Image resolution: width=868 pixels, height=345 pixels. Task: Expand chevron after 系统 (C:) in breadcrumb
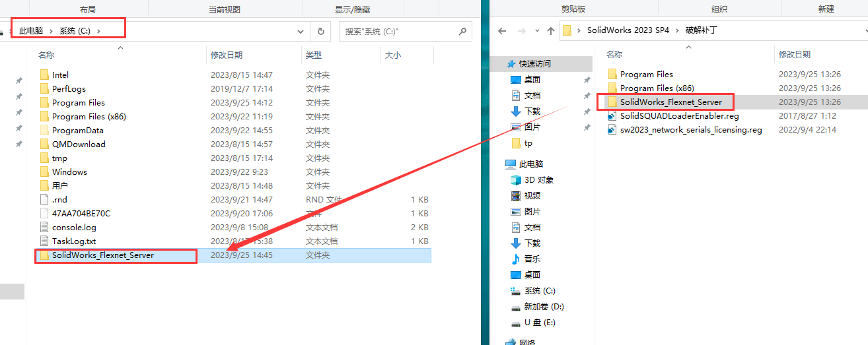click(99, 31)
